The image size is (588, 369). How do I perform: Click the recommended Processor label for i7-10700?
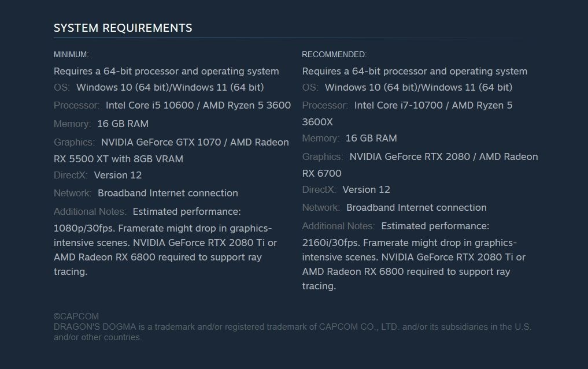325,105
